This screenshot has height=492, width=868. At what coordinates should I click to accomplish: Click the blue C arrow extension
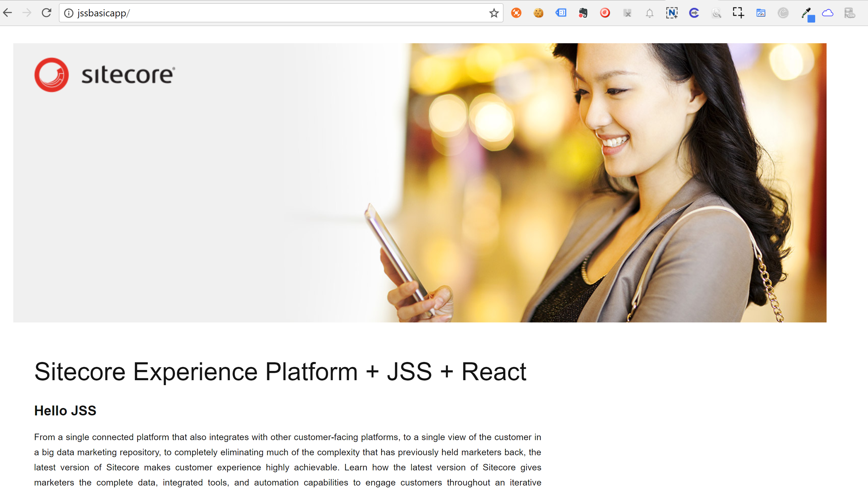(694, 13)
